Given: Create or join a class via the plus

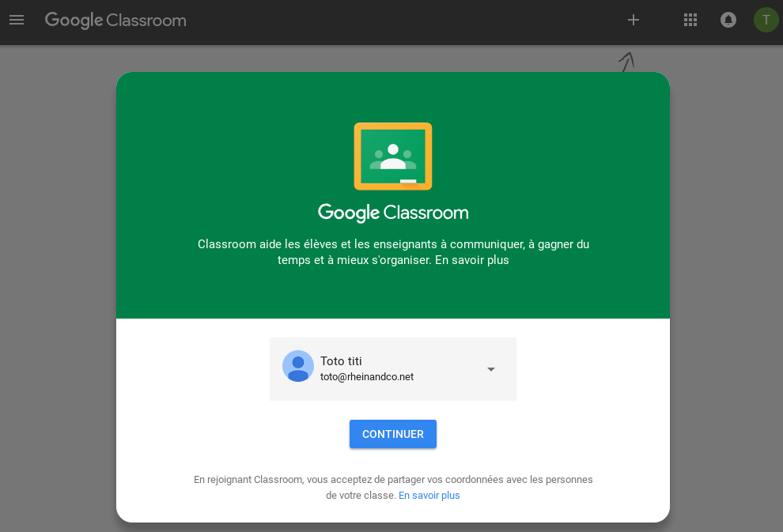Looking at the screenshot, I should point(634,20).
